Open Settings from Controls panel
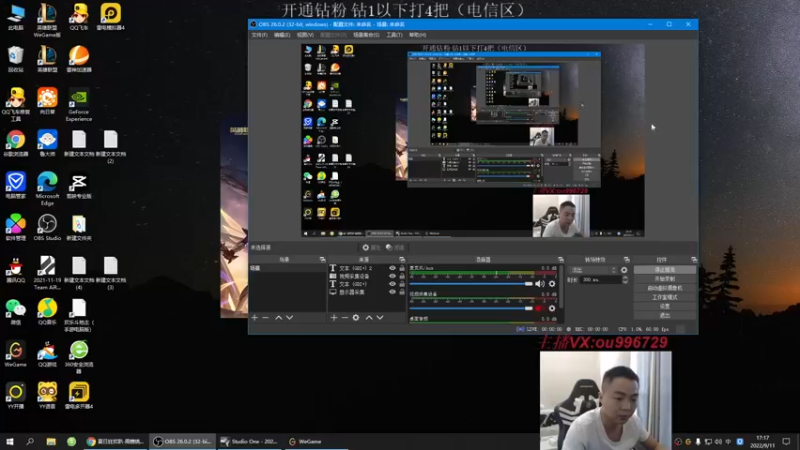This screenshot has height=450, width=800. coord(664,306)
